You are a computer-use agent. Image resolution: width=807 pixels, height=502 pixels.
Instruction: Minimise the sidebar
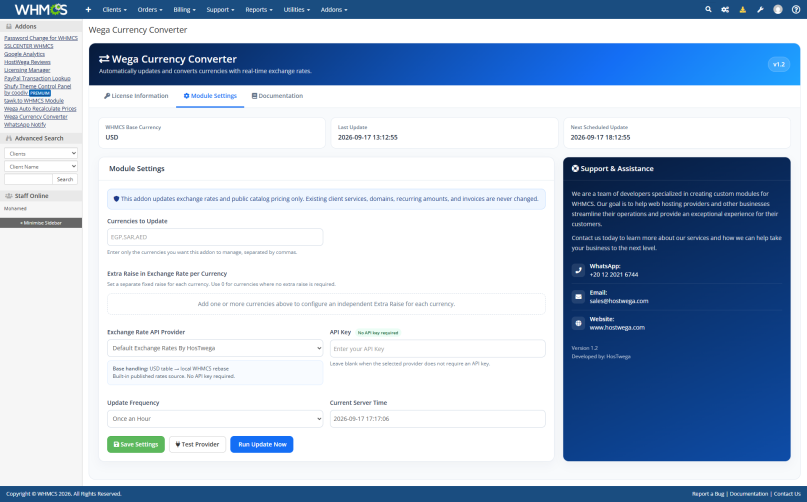pyautogui.click(x=41, y=223)
